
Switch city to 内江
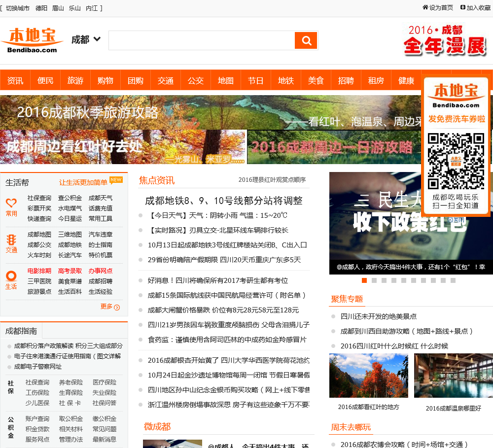tap(92, 8)
